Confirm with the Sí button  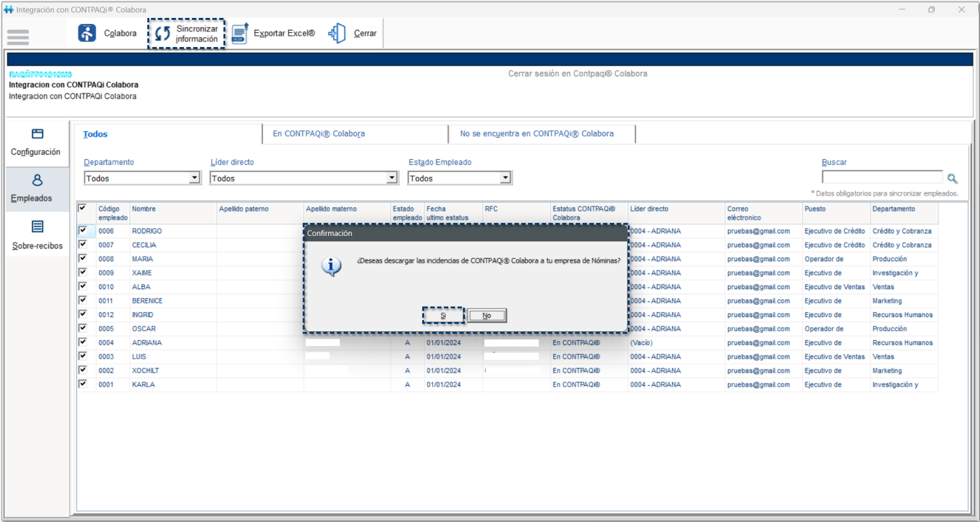(x=443, y=316)
